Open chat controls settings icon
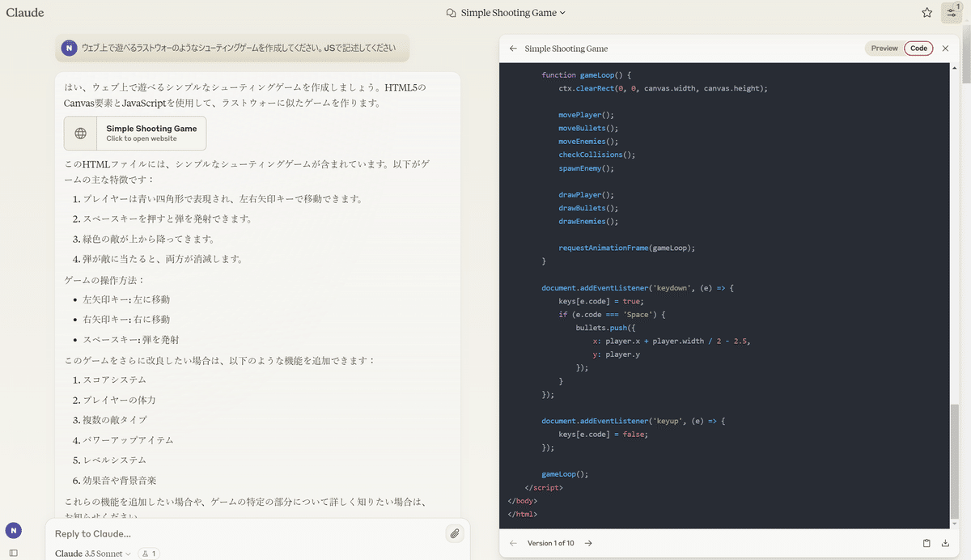The height and width of the screenshot is (560, 971). (x=951, y=12)
